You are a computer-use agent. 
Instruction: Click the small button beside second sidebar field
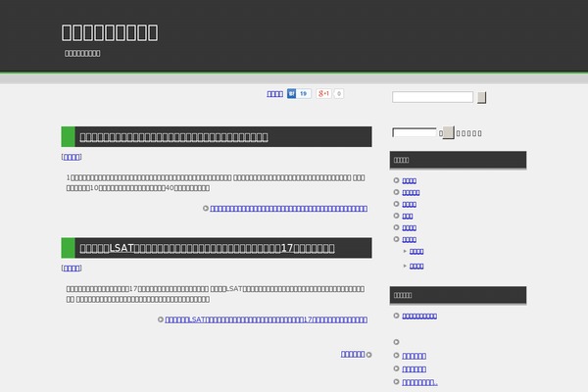click(448, 132)
